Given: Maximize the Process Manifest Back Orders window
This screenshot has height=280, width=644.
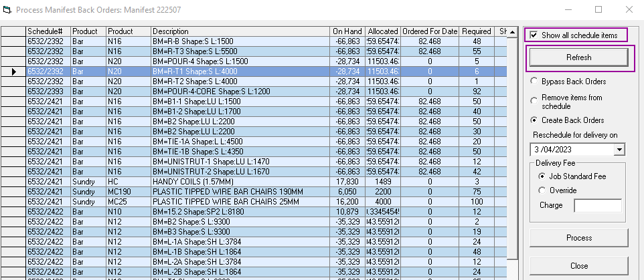Looking at the screenshot, I should pos(598,9).
